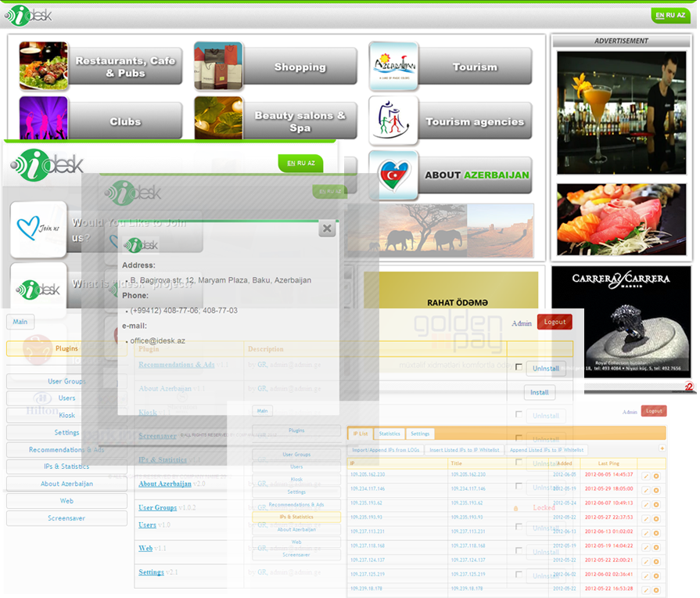Switch to the IP List tab
Image resolution: width=700 pixels, height=598 pixels.
pos(361,434)
